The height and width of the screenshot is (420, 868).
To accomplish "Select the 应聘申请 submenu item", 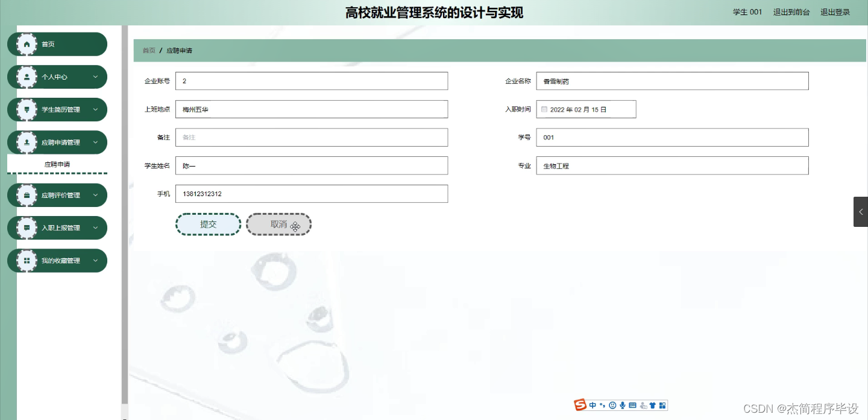I will (x=57, y=164).
